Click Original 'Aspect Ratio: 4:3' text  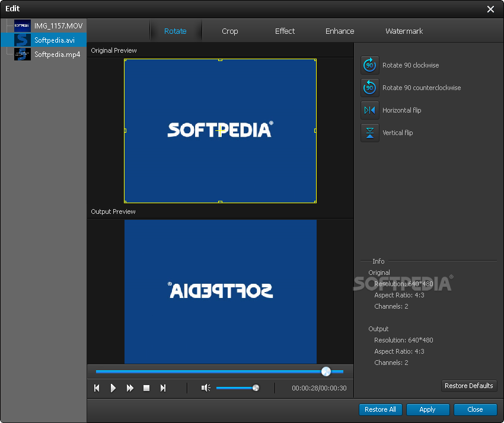click(399, 295)
